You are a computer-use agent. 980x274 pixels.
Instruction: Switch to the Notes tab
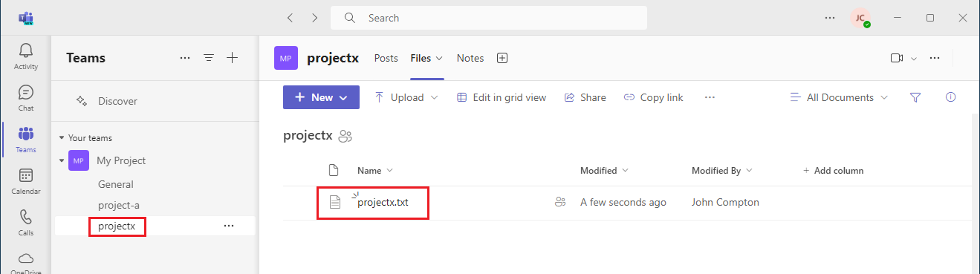point(470,58)
